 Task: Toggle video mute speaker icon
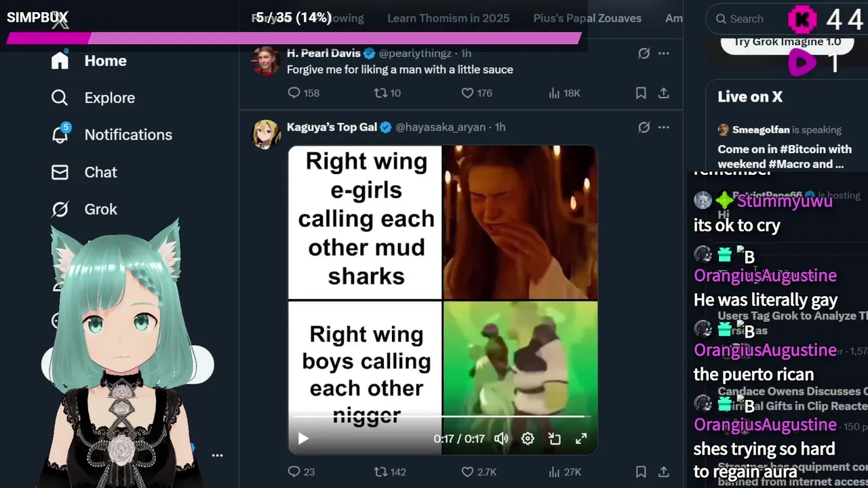[x=501, y=439]
